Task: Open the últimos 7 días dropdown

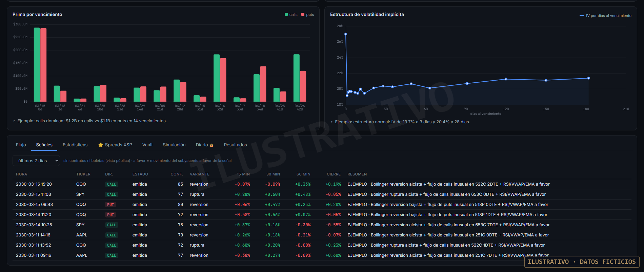Action: tap(36, 161)
